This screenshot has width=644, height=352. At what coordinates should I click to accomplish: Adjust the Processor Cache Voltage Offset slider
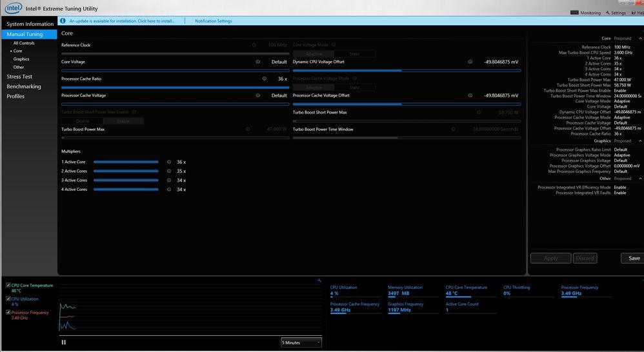(x=407, y=104)
